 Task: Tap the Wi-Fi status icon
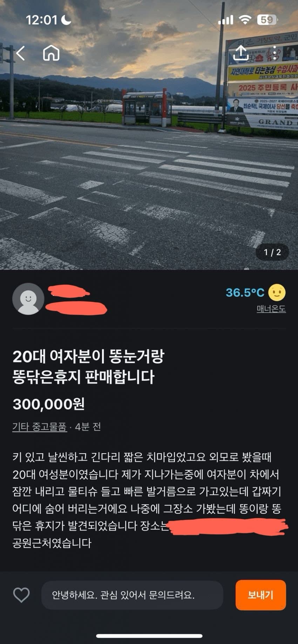click(x=245, y=20)
